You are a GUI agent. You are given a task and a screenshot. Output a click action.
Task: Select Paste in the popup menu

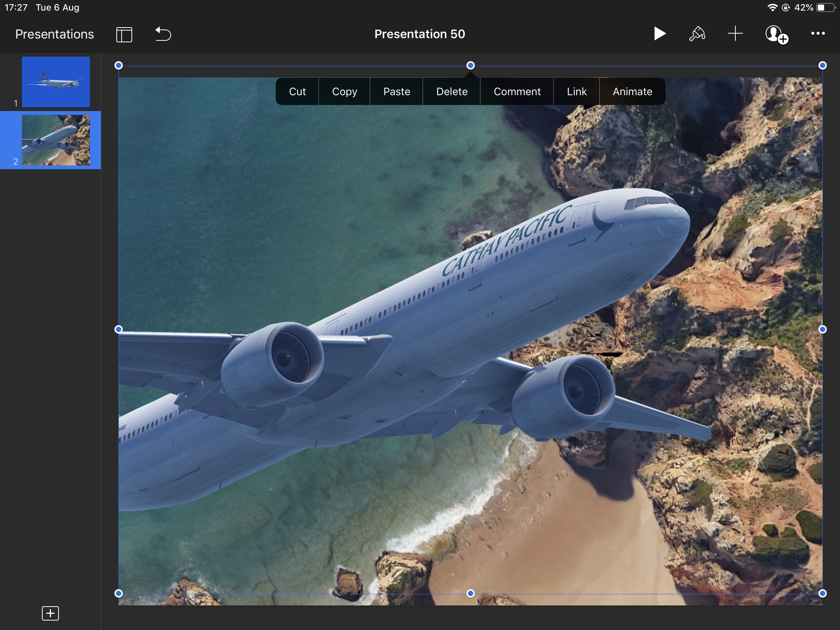click(x=397, y=91)
